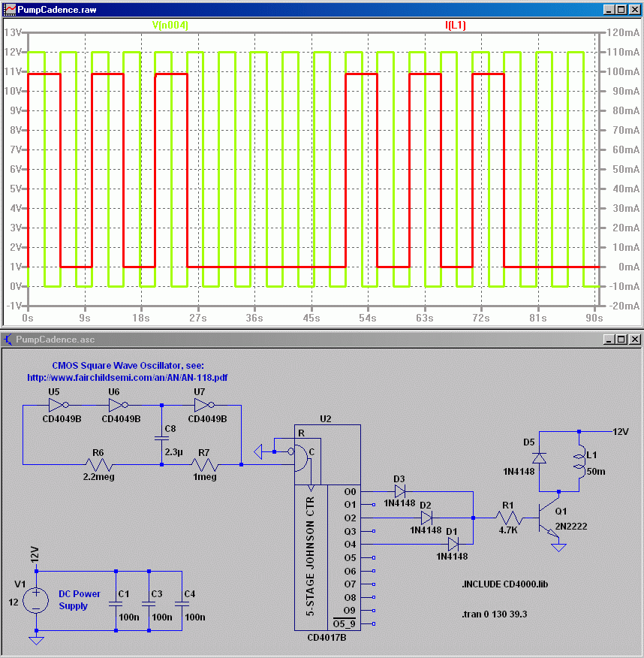Select inductor L1 symbol
Viewport: 644px width, 658px height.
tap(579, 461)
